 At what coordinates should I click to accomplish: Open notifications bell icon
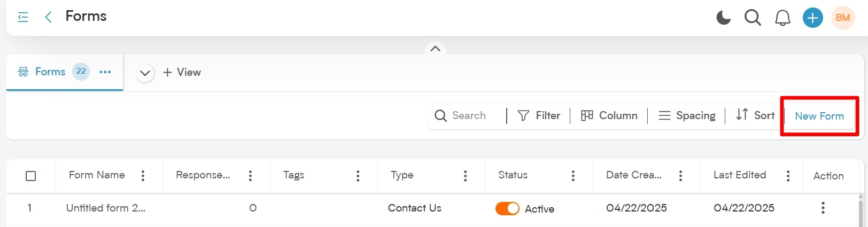[x=782, y=18]
